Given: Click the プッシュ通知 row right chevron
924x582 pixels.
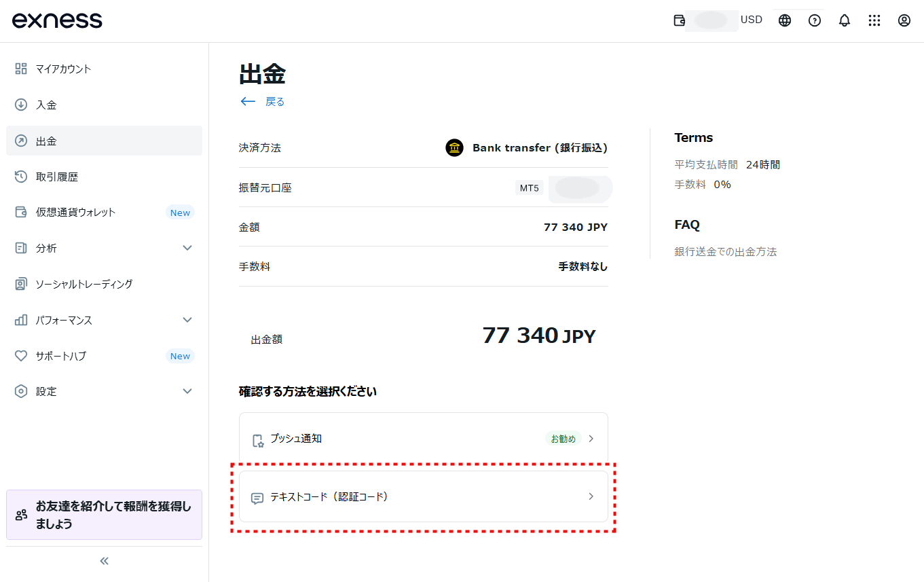Looking at the screenshot, I should 591,439.
